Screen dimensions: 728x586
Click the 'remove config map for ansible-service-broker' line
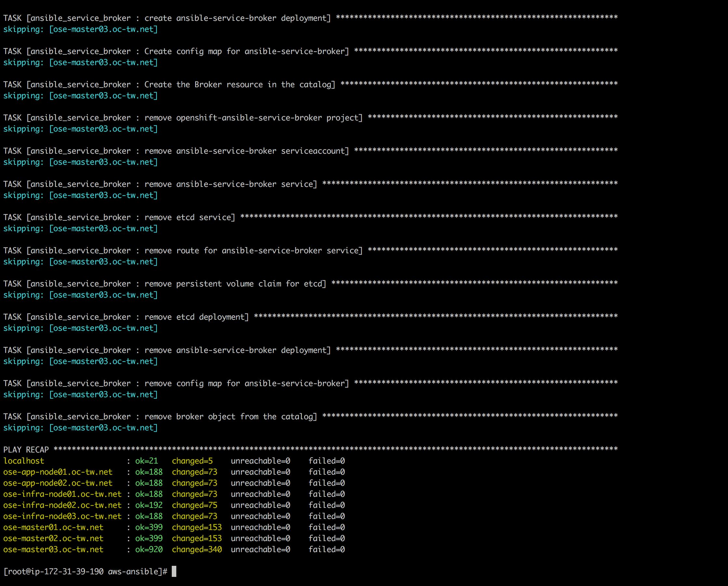(x=311, y=383)
